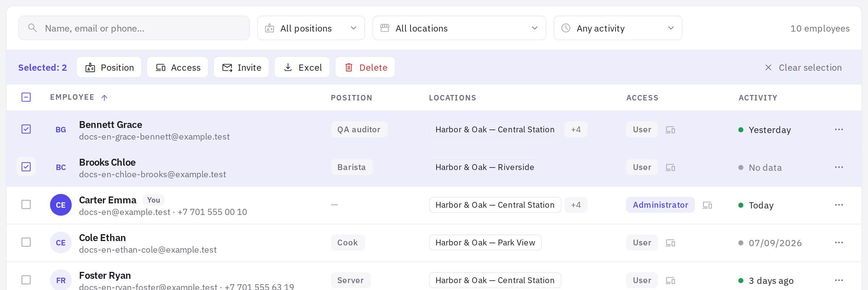Open the All positions dropdown
868x290 pixels.
pos(311,28)
